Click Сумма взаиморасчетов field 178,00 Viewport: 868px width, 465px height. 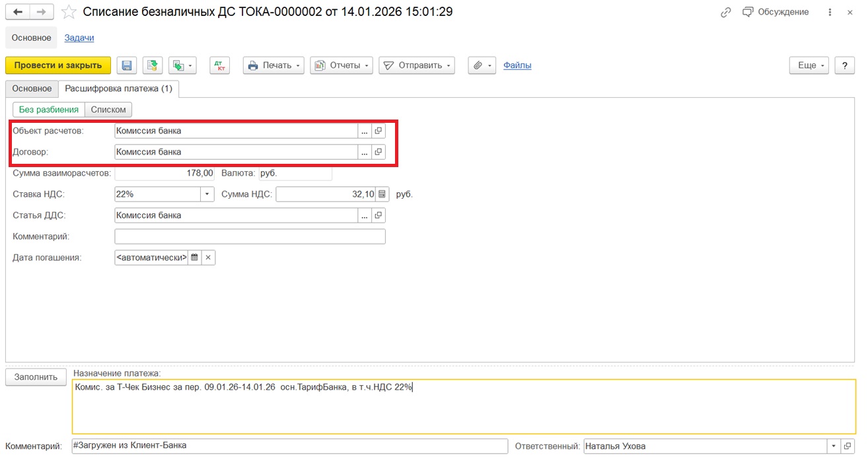point(165,173)
